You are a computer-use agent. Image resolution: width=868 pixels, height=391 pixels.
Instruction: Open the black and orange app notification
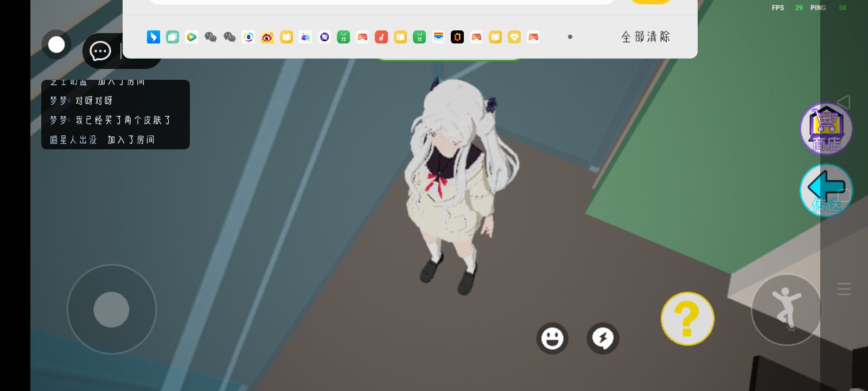click(457, 37)
